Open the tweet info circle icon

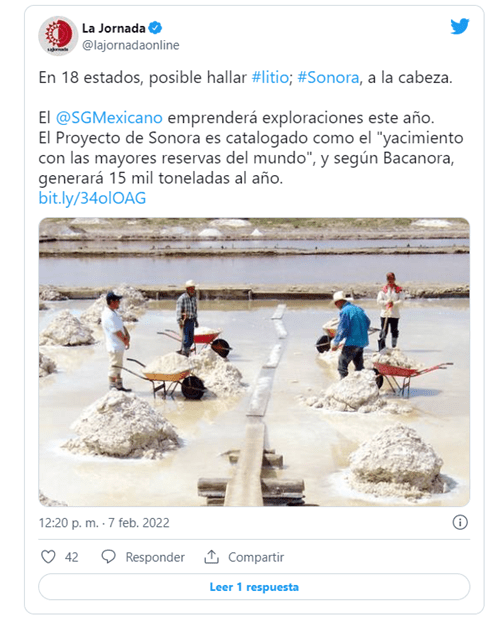[460, 522]
